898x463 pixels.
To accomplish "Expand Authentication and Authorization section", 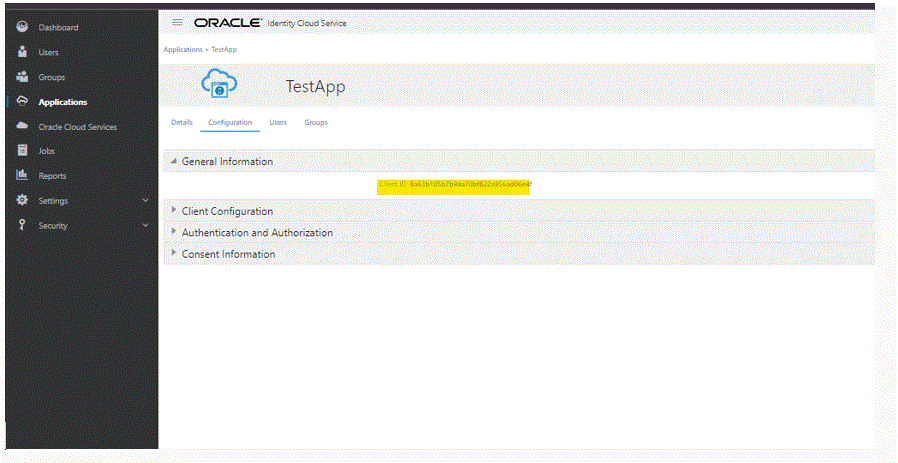I will pos(174,232).
